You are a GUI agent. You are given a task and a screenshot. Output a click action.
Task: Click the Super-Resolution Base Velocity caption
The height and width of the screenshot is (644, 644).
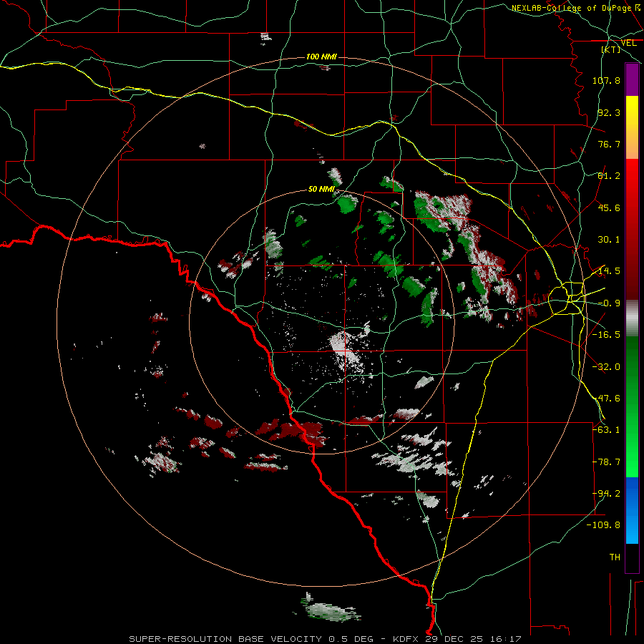point(325,639)
